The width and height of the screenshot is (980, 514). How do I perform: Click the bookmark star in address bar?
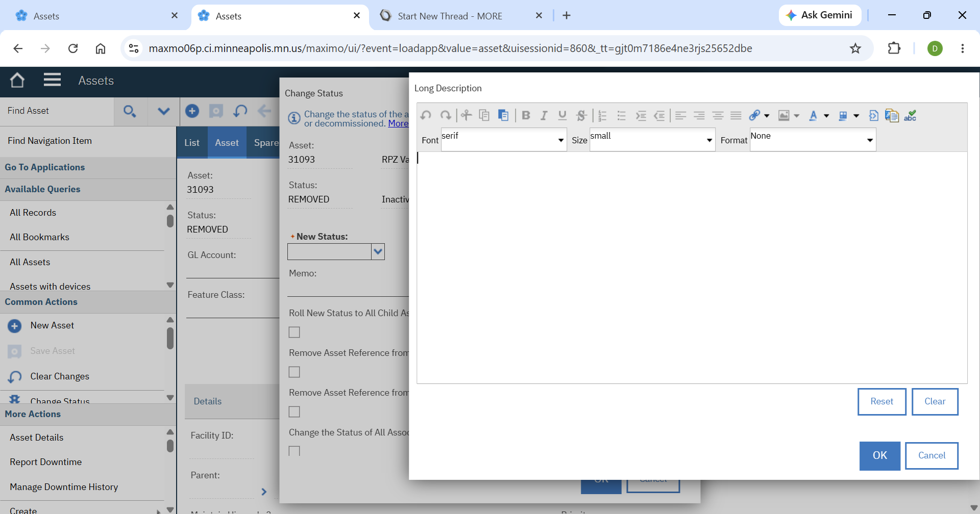[855, 48]
